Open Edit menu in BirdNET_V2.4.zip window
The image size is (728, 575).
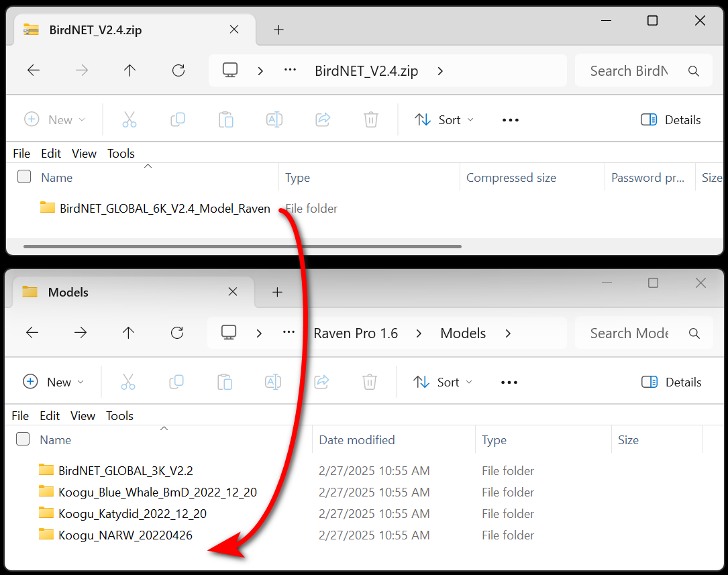(50, 154)
